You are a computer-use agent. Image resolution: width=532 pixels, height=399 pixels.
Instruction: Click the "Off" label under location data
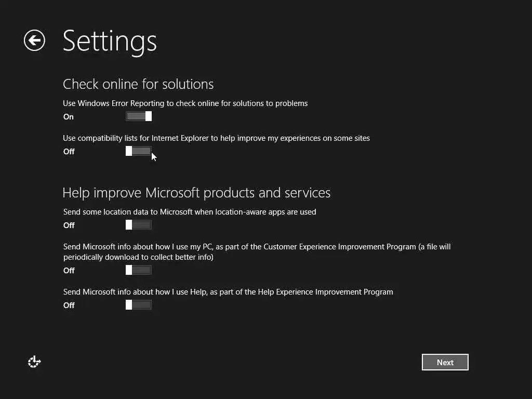click(69, 225)
